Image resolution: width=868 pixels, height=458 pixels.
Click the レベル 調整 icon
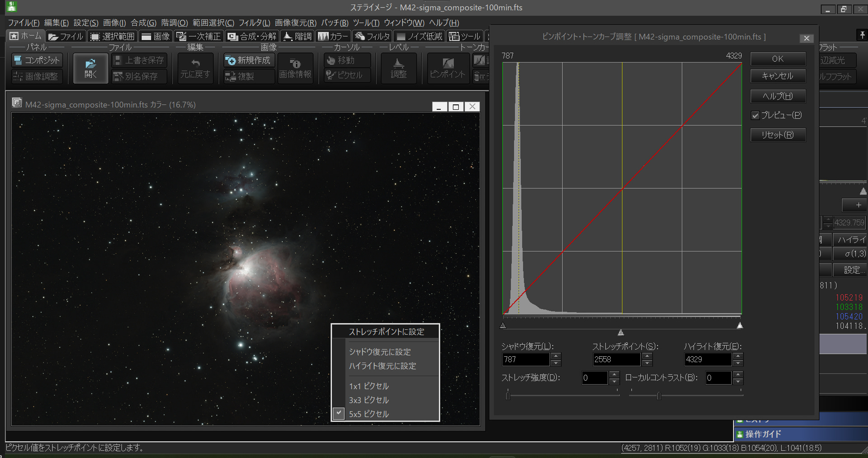coord(398,68)
